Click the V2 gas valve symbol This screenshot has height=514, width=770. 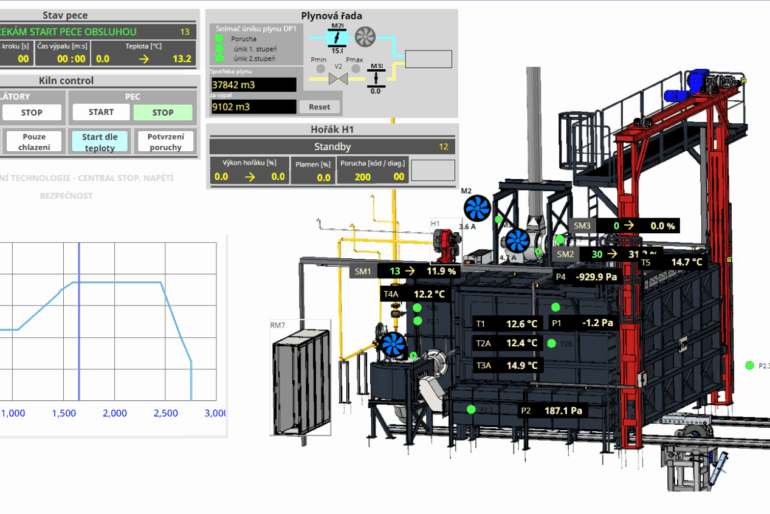338,79
